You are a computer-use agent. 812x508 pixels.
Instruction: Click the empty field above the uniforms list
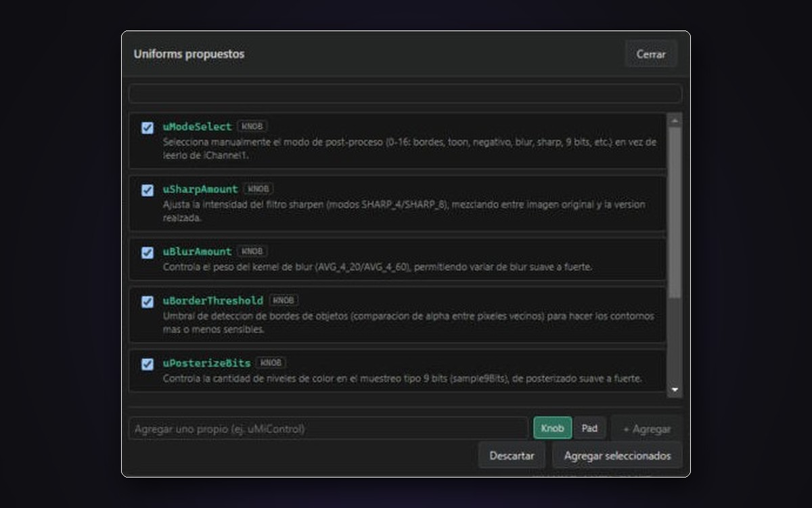click(x=405, y=93)
